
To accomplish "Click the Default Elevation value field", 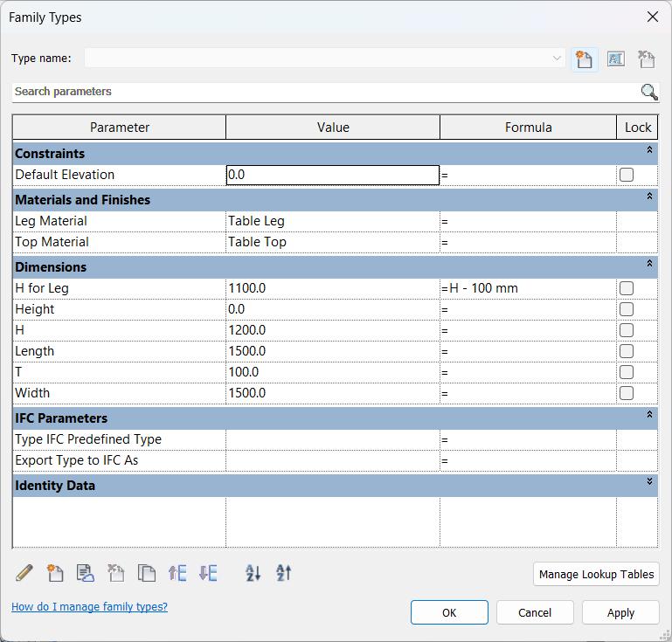I will [333, 175].
